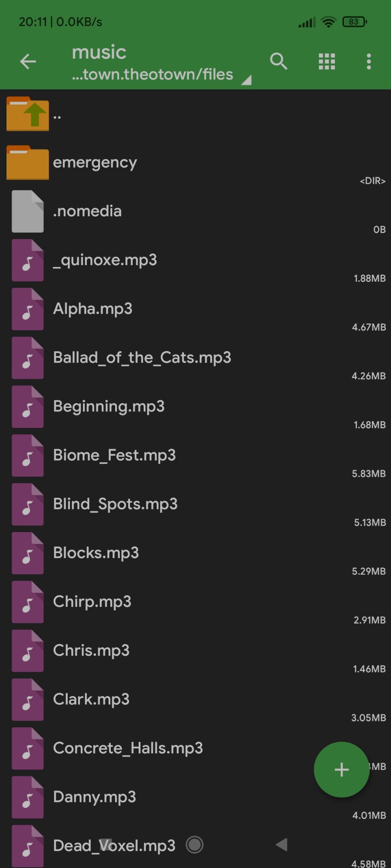This screenshot has height=868, width=391.
Task: Open Concrete_Halls.mp3
Action: pos(195,749)
